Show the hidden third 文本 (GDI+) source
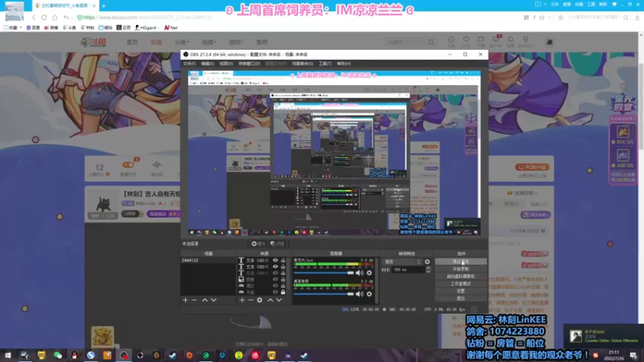The height and width of the screenshot is (362, 644). [x=275, y=273]
